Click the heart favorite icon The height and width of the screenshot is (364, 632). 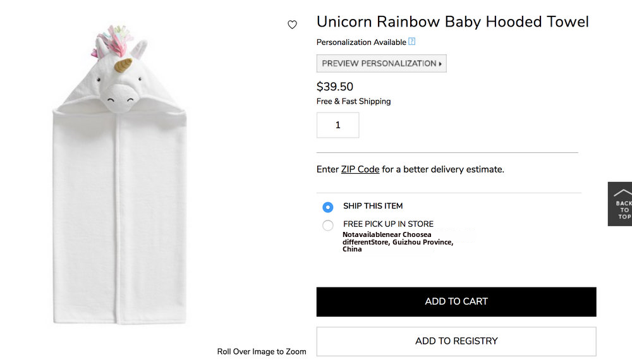click(x=292, y=25)
